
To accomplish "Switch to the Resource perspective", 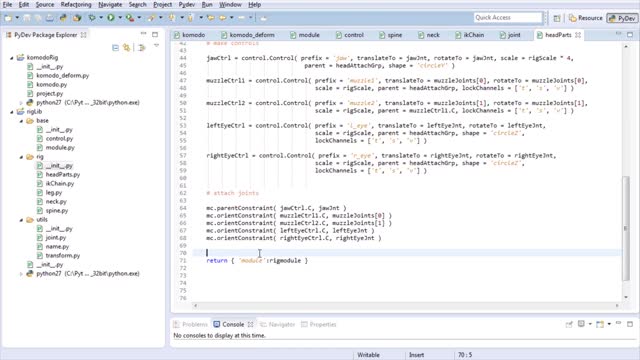I will [585, 18].
